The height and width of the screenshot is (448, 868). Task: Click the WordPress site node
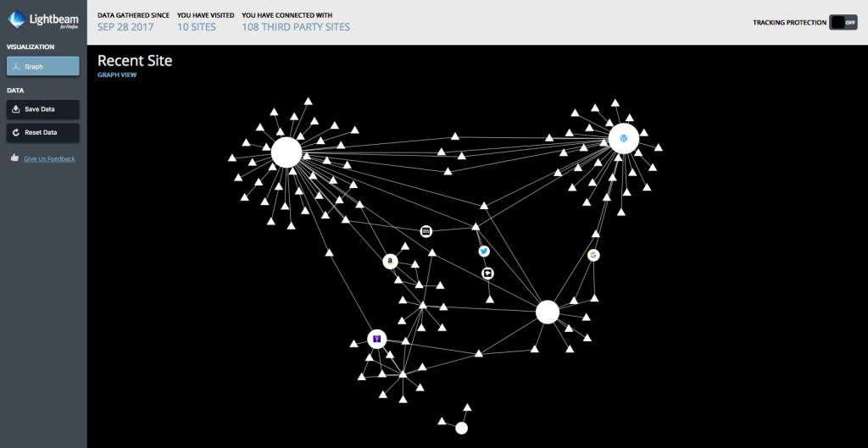pos(623,138)
